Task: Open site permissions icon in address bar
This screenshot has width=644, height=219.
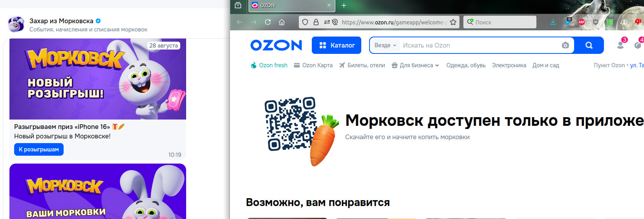Action: (327, 22)
